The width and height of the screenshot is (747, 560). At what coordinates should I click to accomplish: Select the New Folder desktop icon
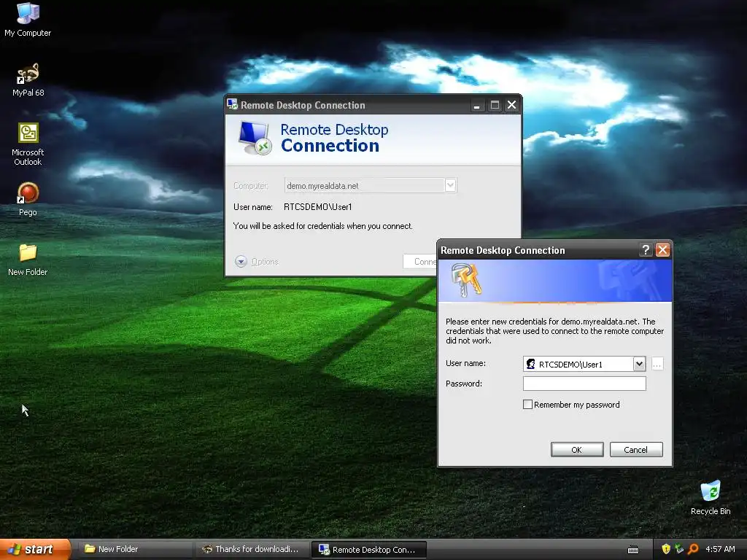pos(28,260)
